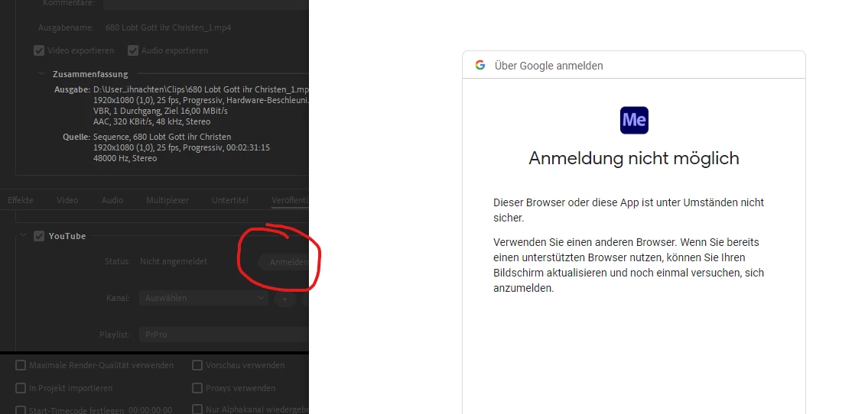Click the Anmelden button for YouTube
868x414 pixels.
click(284, 262)
